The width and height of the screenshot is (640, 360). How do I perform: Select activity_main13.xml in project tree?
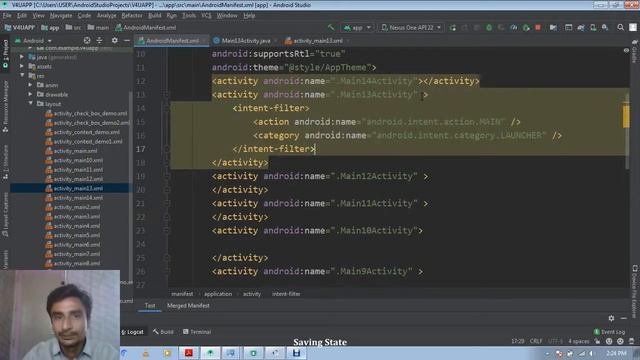[x=73, y=189]
